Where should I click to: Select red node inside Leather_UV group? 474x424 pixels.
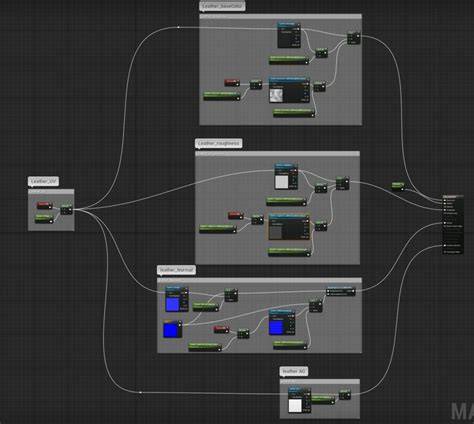[x=44, y=205]
